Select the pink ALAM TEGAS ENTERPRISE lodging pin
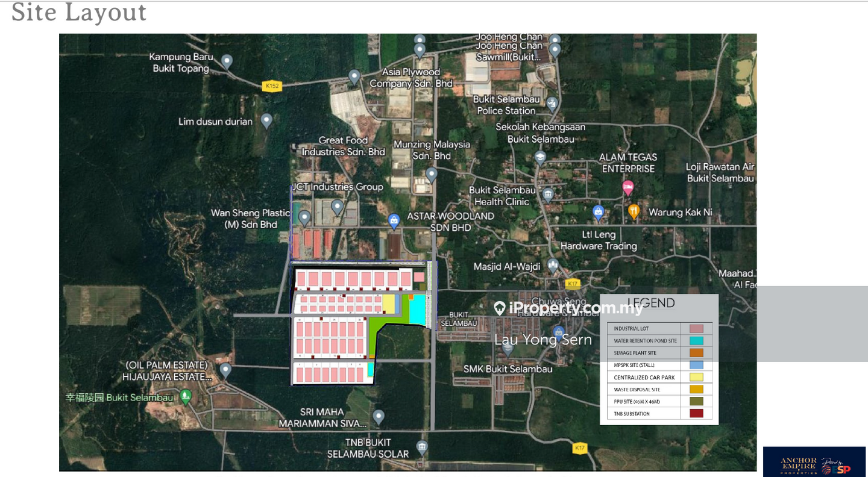 [x=628, y=186]
